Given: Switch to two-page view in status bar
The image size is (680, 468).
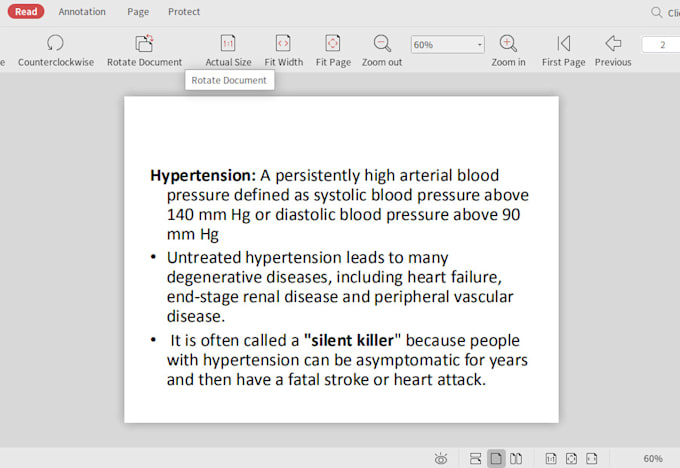Looking at the screenshot, I should (x=516, y=458).
